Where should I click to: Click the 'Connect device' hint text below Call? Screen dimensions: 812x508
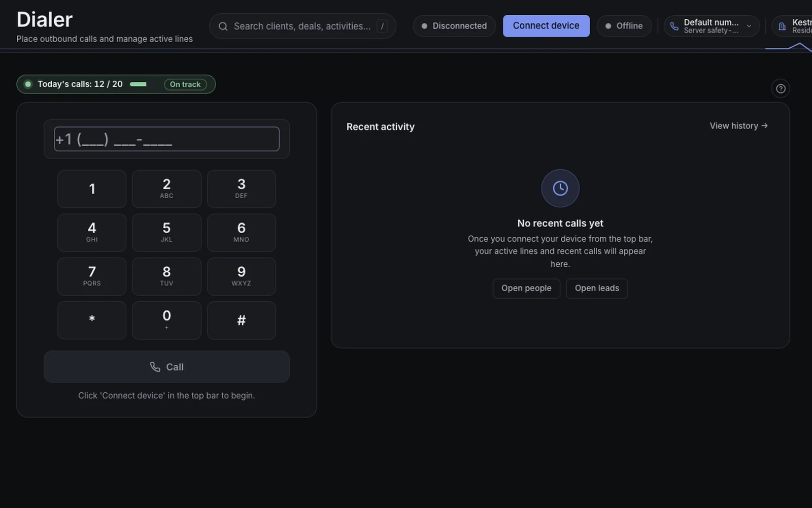[x=166, y=395]
